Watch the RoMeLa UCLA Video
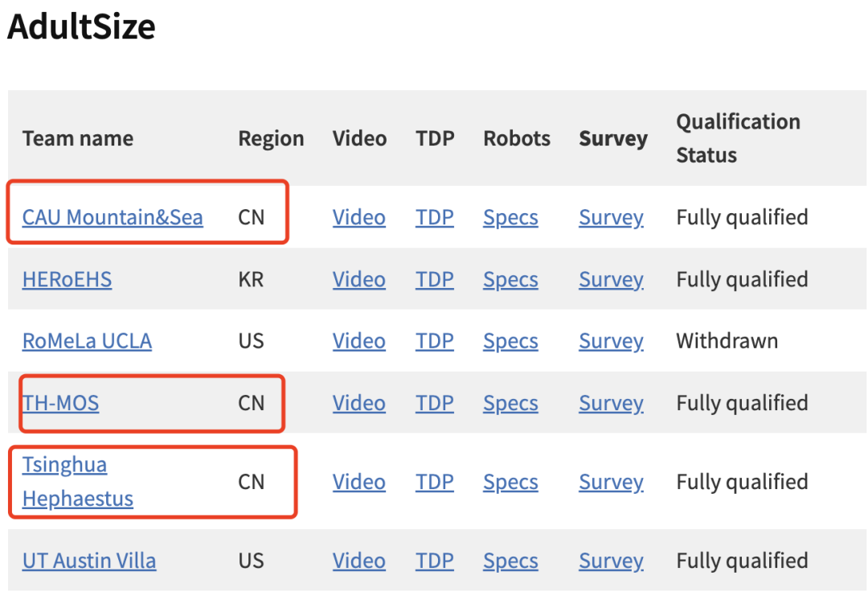This screenshot has width=868, height=592. (358, 340)
